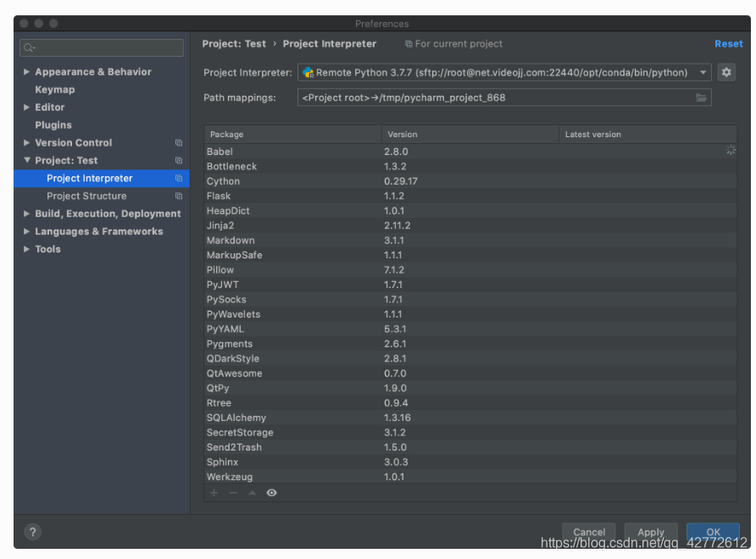Select the PyJWT package row
This screenshot has width=756, height=559.
tap(470, 285)
